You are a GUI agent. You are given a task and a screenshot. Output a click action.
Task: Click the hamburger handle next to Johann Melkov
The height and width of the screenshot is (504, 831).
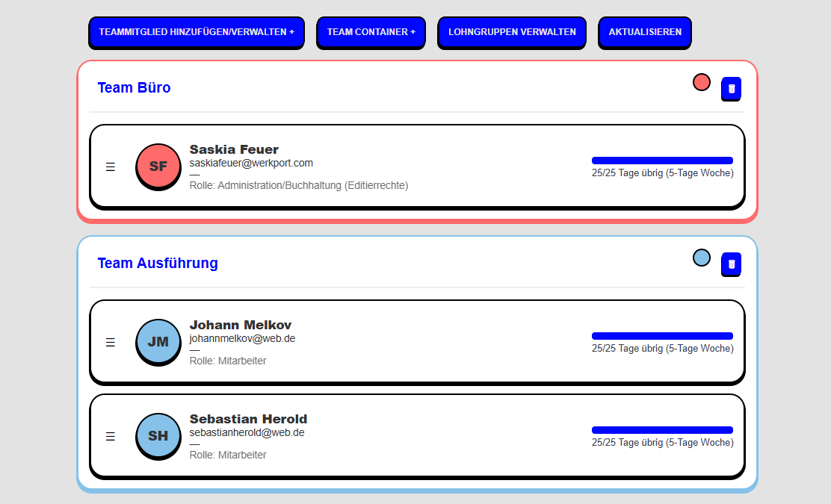111,343
